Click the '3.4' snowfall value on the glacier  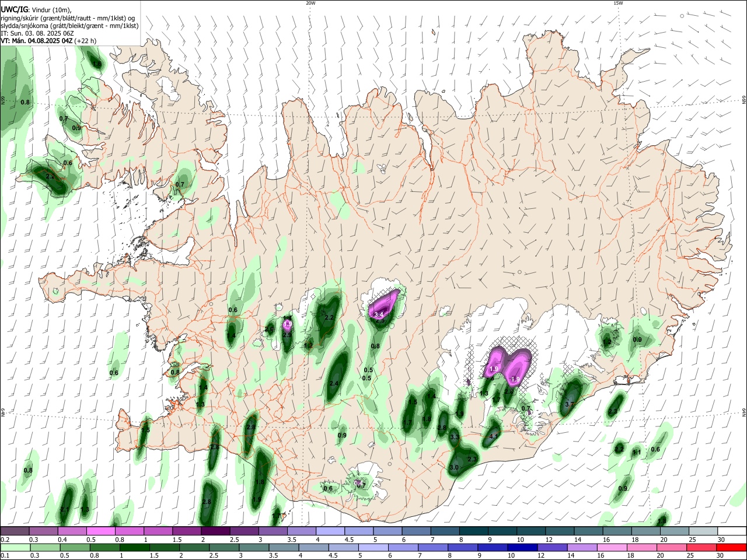pos(378,314)
